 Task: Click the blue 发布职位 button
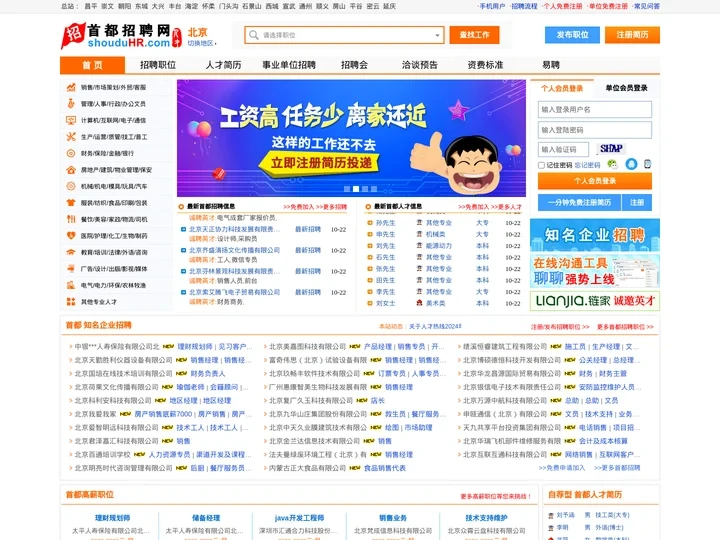(572, 35)
